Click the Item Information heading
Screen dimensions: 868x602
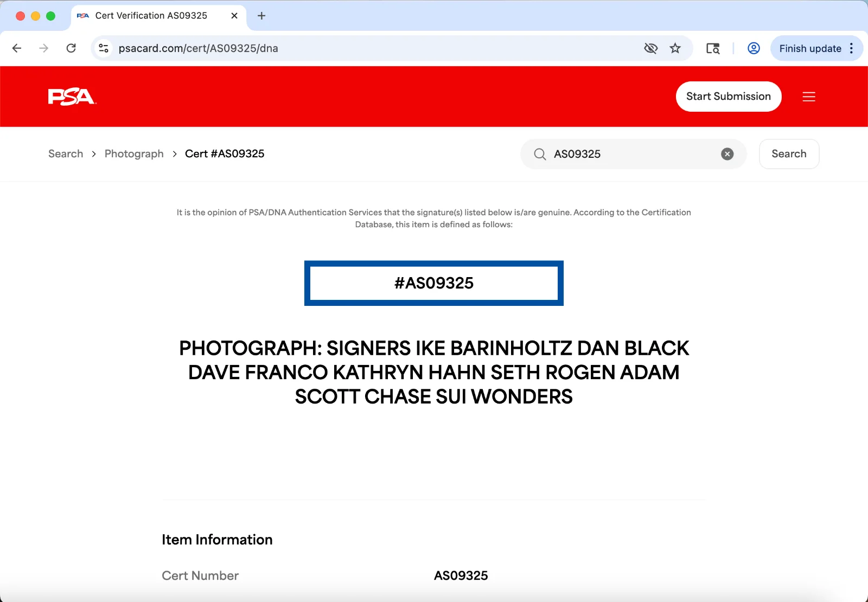pos(217,540)
